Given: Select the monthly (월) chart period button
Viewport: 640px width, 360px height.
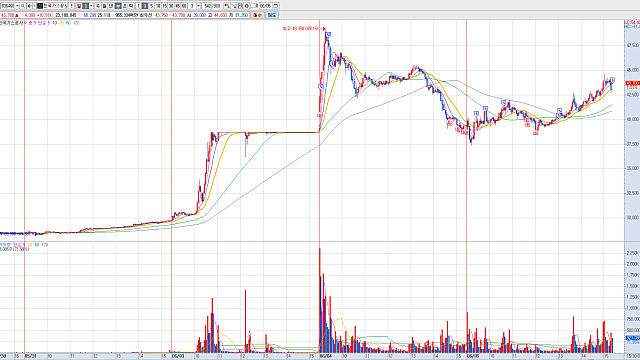Looking at the screenshot, I should (104, 6).
